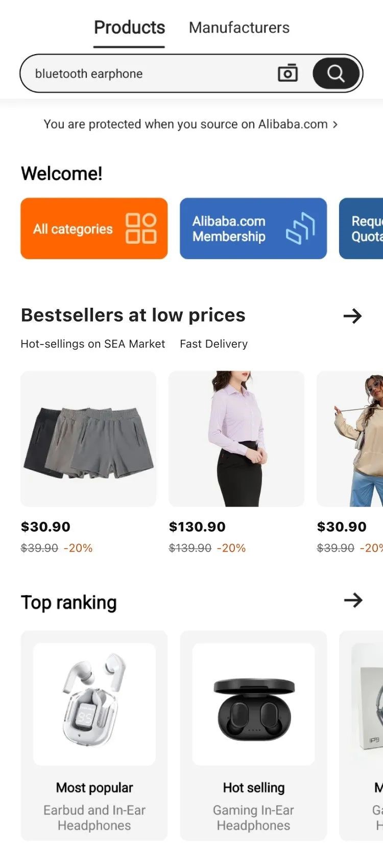This screenshot has width=383, height=868.
Task: Open Most popular Earbud and In-Ear Headphones
Action: (x=94, y=736)
